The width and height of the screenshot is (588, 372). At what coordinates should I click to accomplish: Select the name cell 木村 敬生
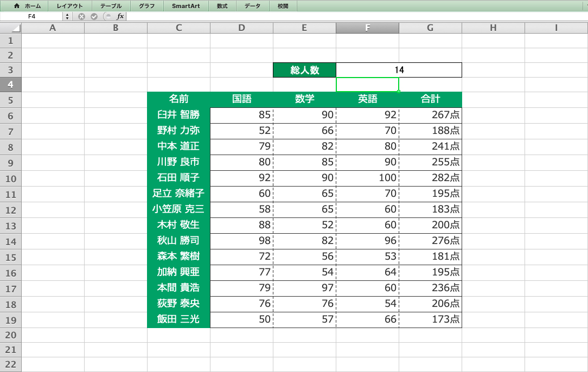179,226
